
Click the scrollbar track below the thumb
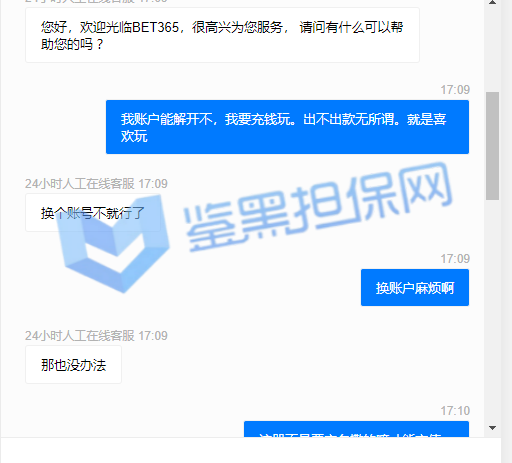(x=492, y=310)
